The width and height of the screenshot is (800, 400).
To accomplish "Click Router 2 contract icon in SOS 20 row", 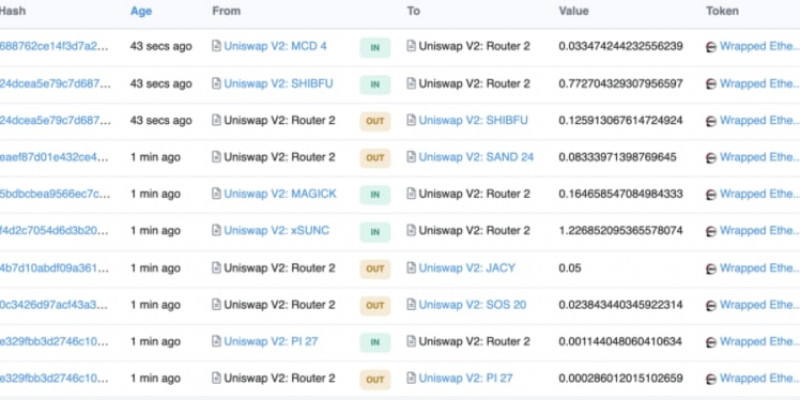I will 216,305.
